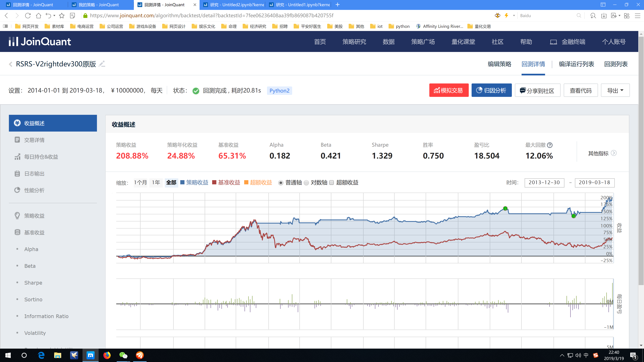644x362 pixels.
Task: Set zoom to 1个月
Action: 141,182
